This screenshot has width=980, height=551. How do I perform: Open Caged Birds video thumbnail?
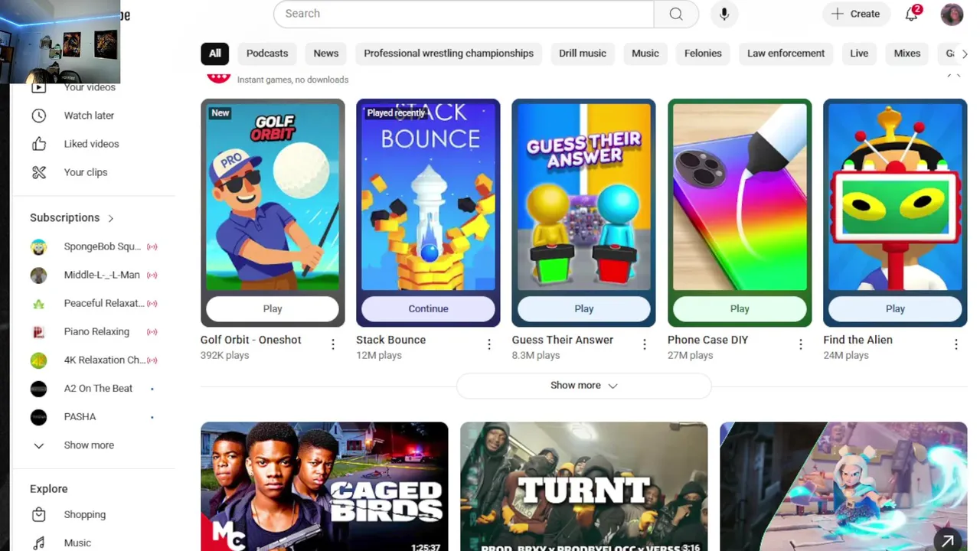pos(325,487)
